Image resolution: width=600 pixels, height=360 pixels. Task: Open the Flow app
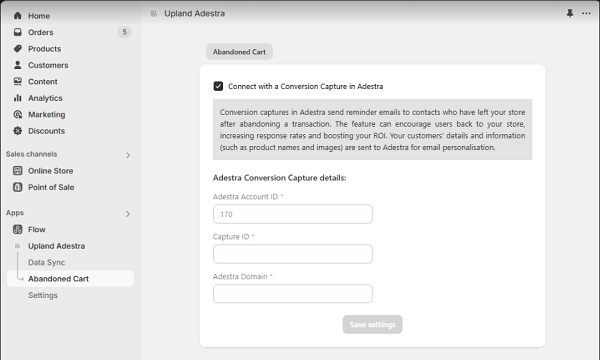(x=37, y=229)
